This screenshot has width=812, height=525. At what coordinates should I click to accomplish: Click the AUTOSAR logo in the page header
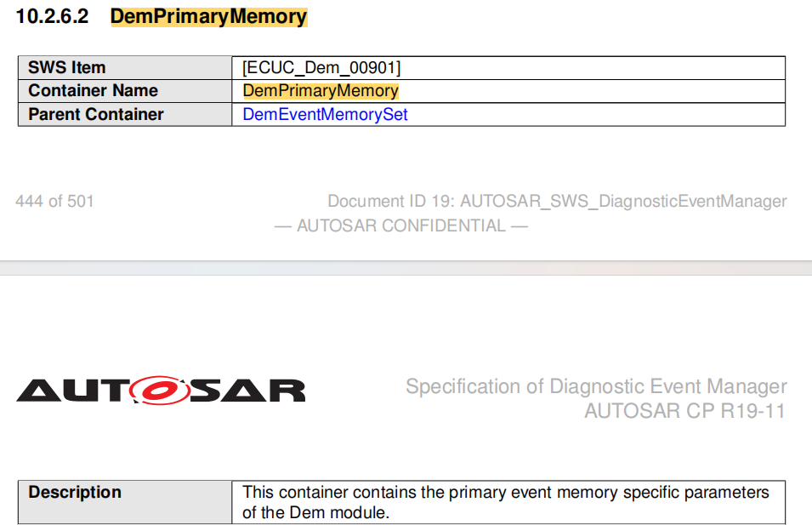click(161, 391)
